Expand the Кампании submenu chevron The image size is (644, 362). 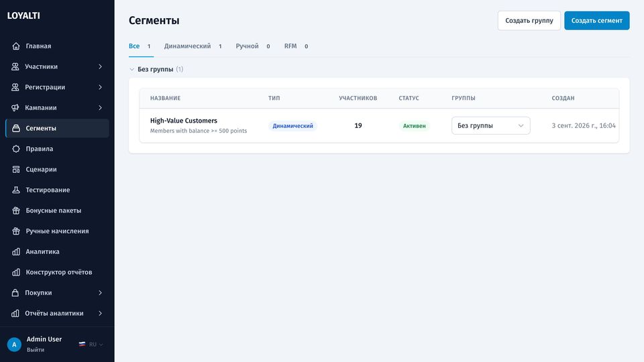100,107
